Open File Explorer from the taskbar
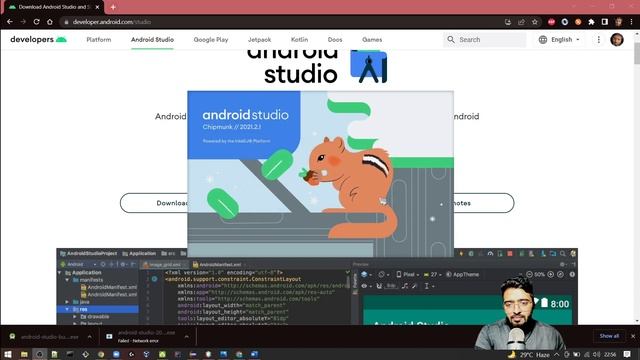 24,354
